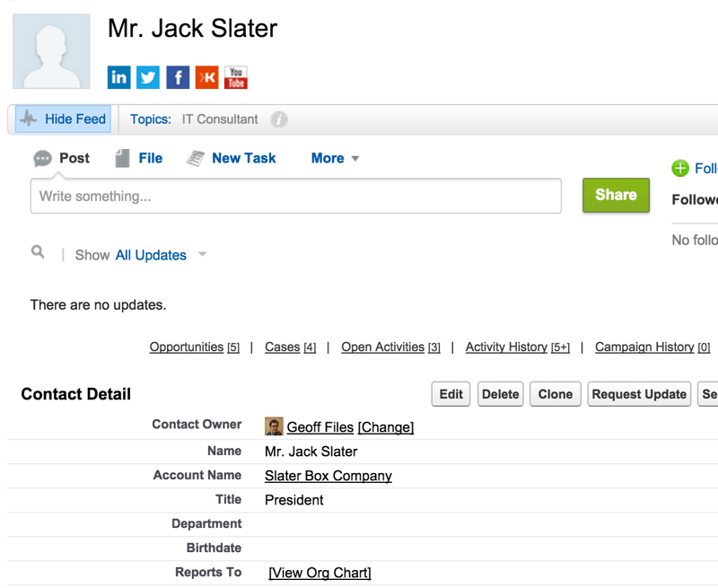
Task: Select the File publisher tab
Action: click(150, 158)
